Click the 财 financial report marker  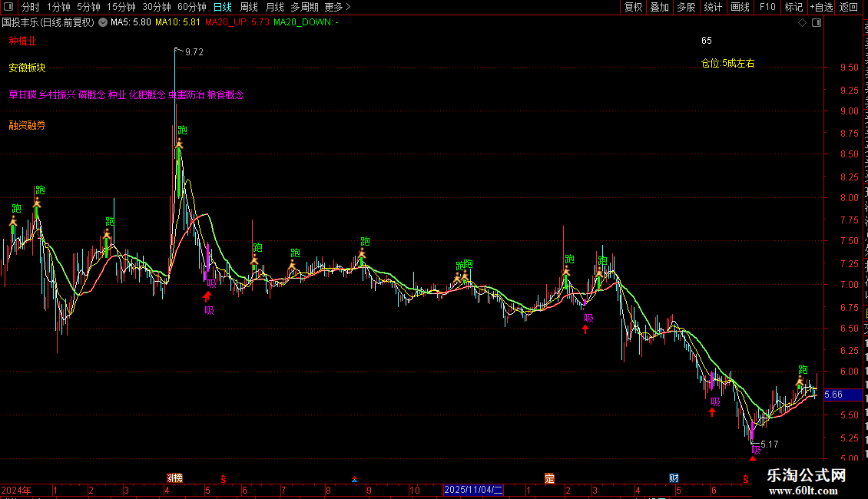coord(674,478)
